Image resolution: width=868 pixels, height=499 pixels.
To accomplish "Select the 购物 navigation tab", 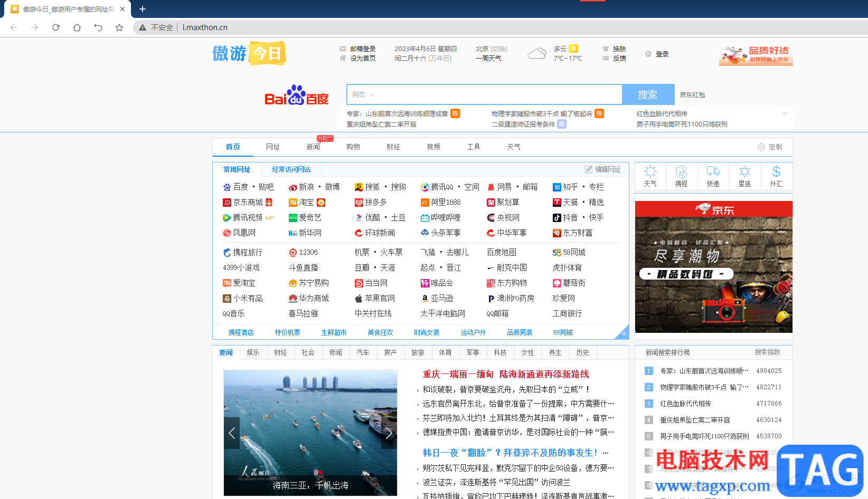I will tap(353, 147).
